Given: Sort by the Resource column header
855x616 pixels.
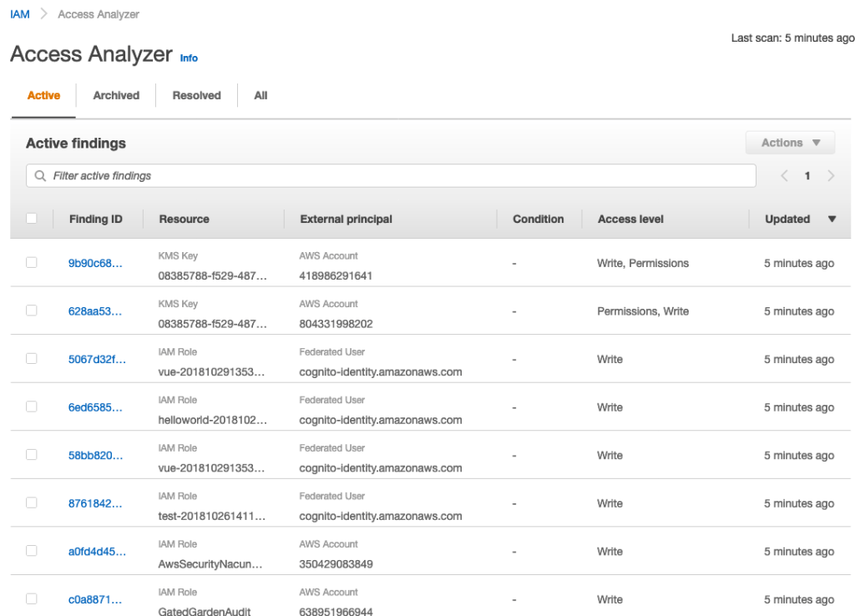Looking at the screenshot, I should coord(184,220).
